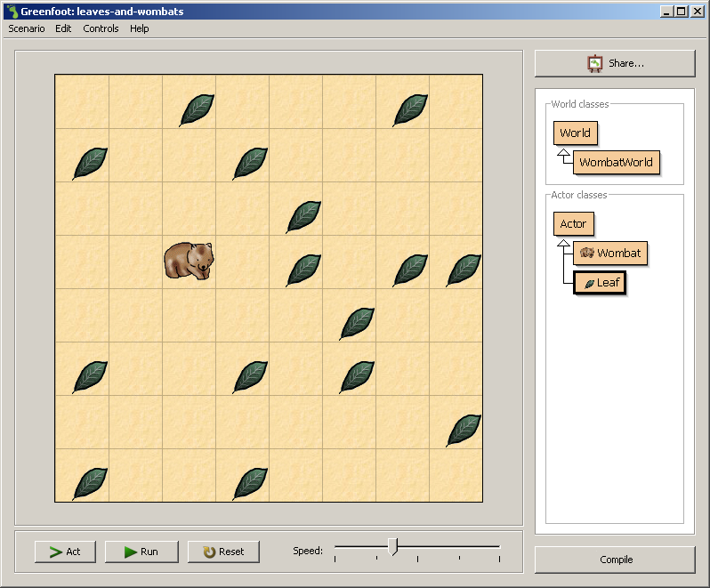Click the inheritance arrow under Actor class
This screenshot has width=710, height=588.
[564, 243]
